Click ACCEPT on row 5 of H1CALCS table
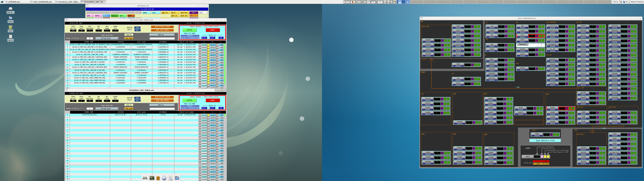Viewport: 644px width, 181px height. point(213,55)
